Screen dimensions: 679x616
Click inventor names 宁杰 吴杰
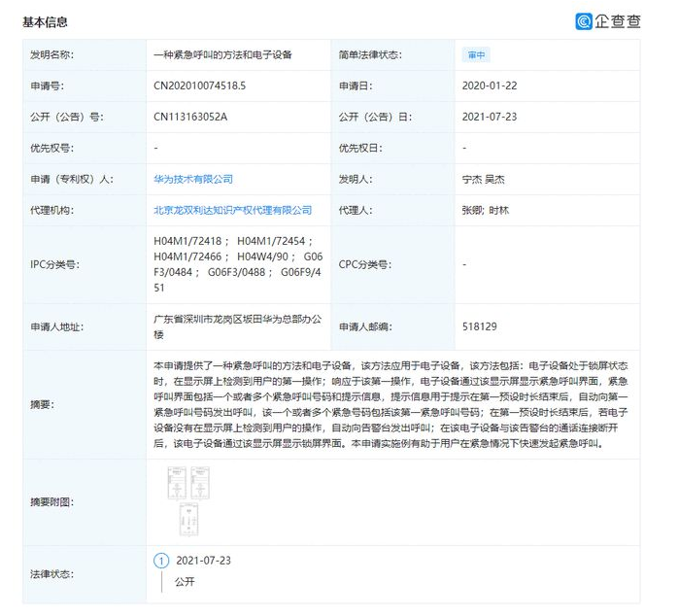pyautogui.click(x=486, y=179)
